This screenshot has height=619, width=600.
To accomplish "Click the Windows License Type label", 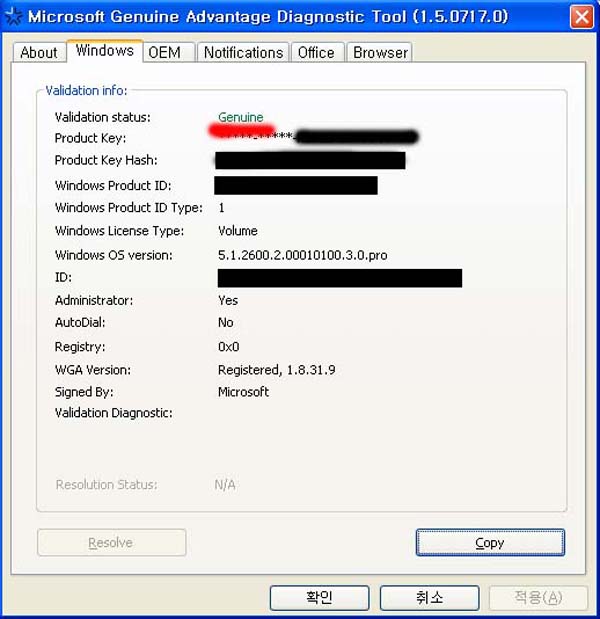I will (x=120, y=231).
